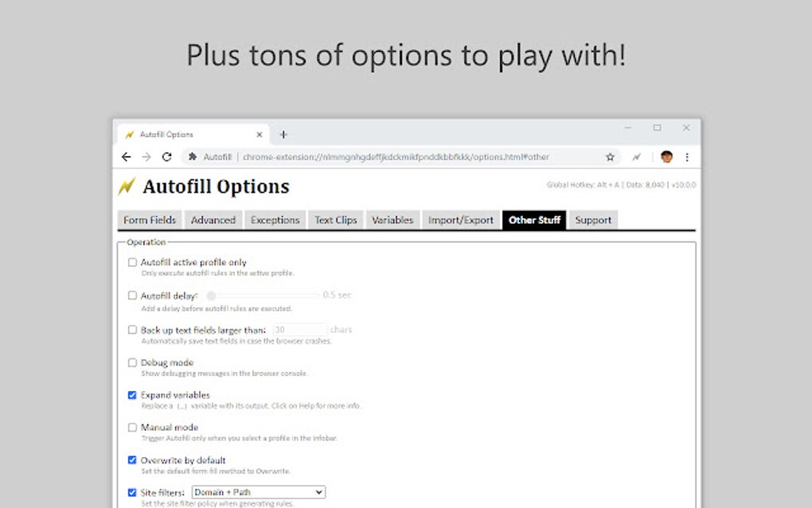
Task: Reload the Autofill Options page
Action: pyautogui.click(x=166, y=157)
